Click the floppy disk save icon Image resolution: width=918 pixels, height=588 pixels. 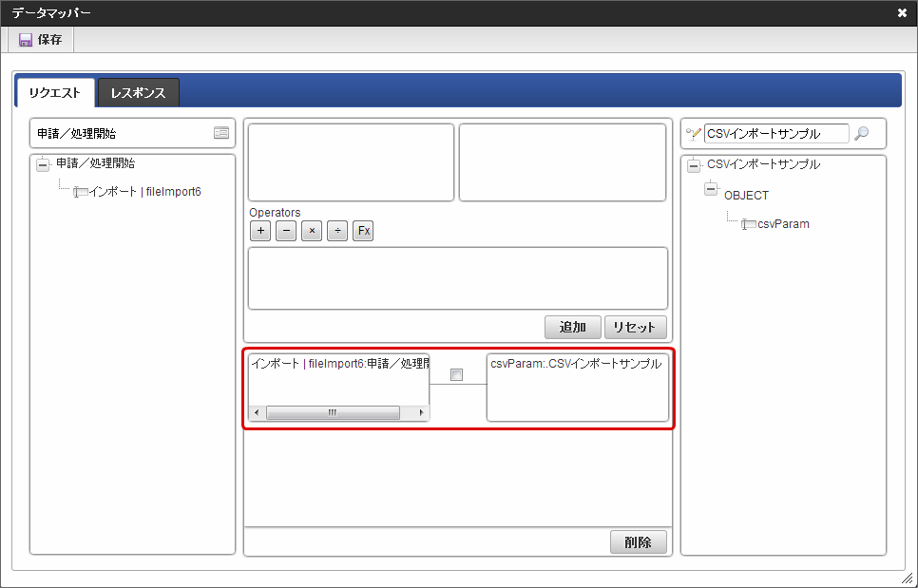point(25,40)
